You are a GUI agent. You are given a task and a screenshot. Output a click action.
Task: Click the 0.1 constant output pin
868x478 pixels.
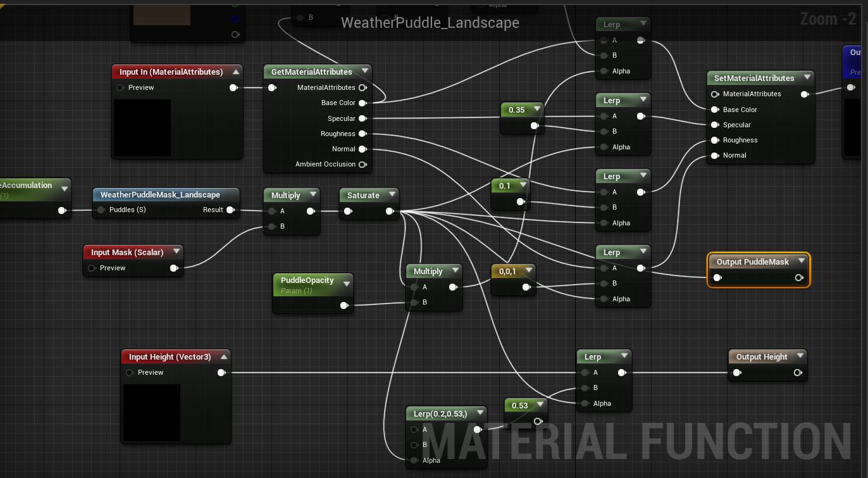(520, 201)
